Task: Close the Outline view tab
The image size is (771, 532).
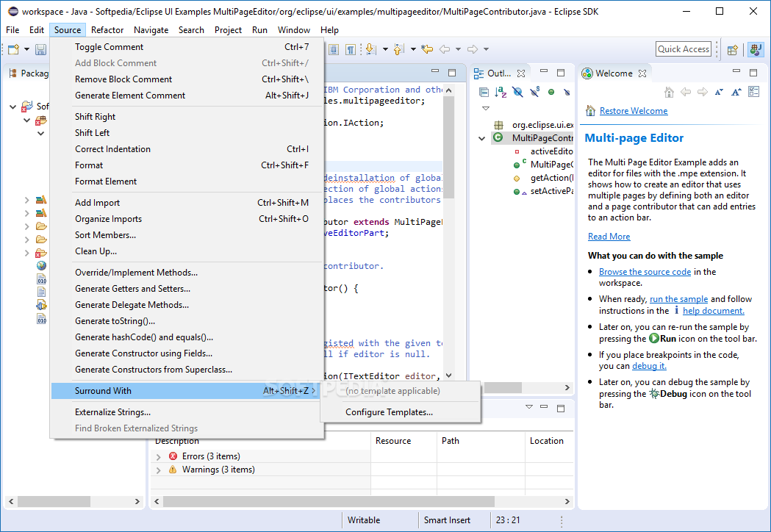Action: pos(521,73)
